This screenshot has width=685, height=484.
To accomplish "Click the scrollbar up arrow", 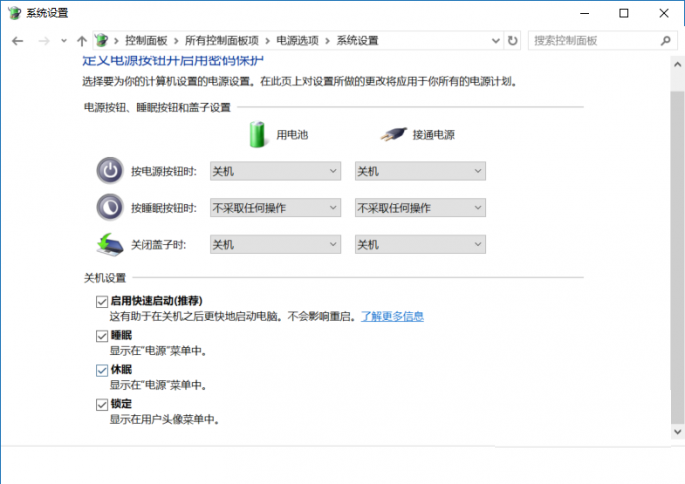I will 677,65.
